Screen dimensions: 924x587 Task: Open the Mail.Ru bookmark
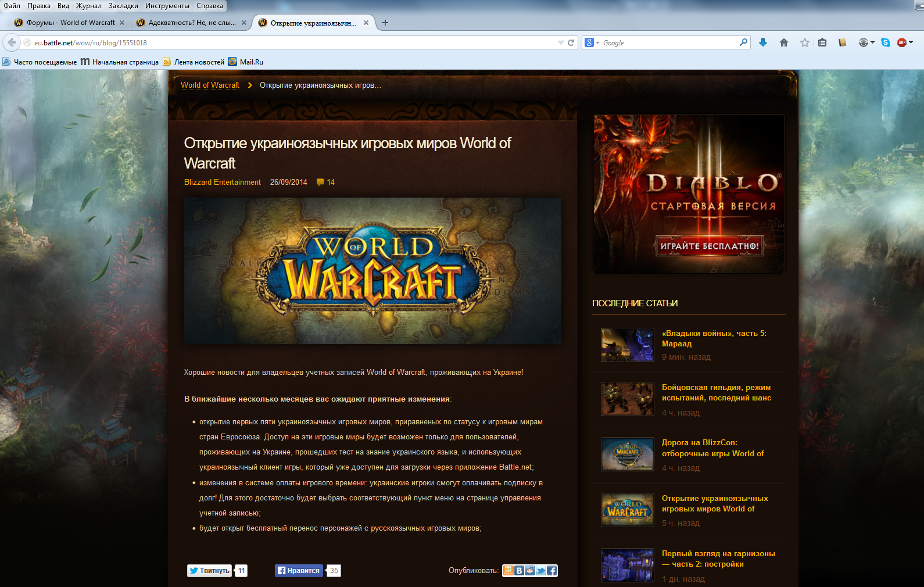tap(246, 62)
